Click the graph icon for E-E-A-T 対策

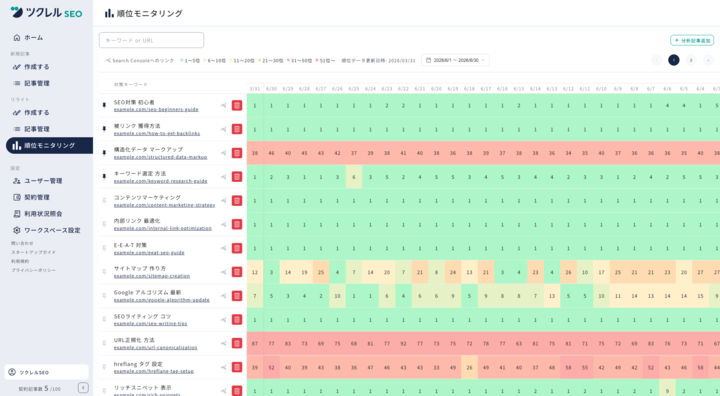pyautogui.click(x=224, y=248)
